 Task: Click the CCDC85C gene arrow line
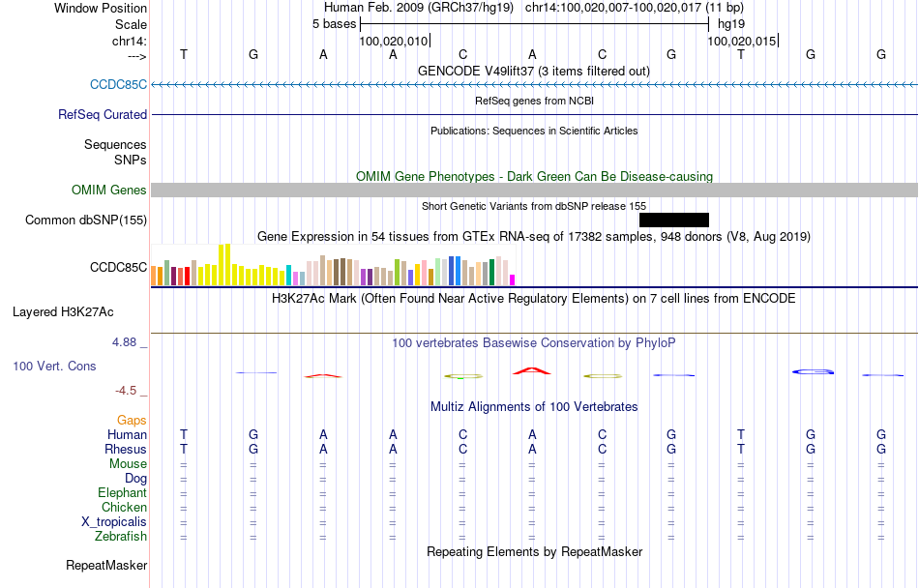[x=535, y=85]
